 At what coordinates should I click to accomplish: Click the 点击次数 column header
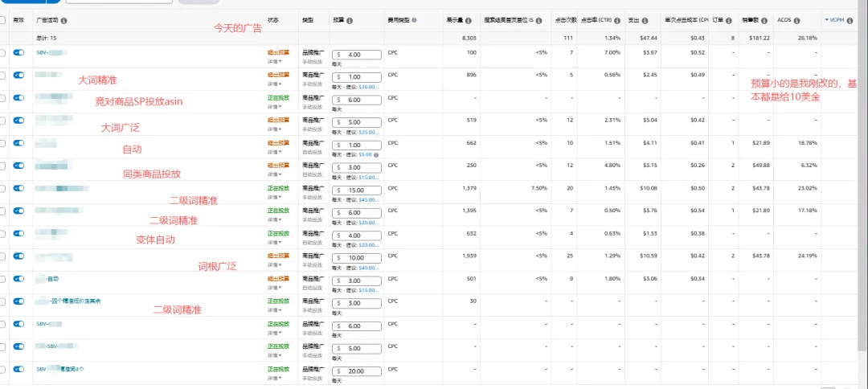566,20
